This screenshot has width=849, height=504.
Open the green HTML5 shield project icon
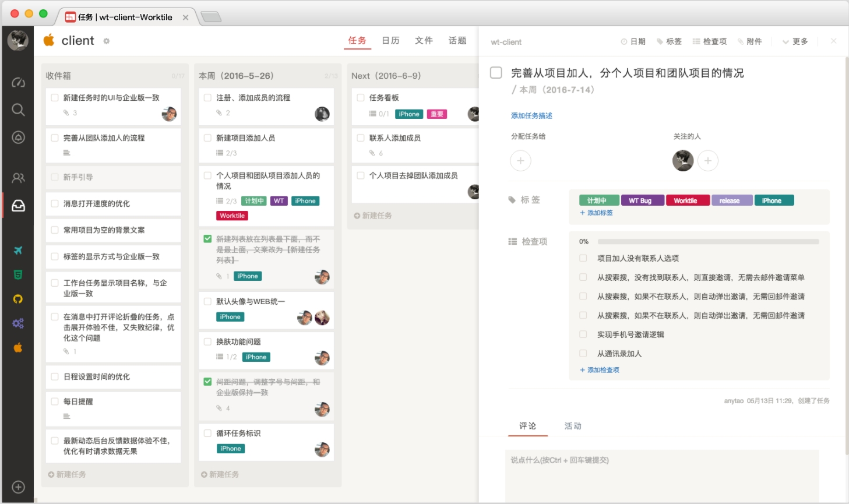pos(18,274)
